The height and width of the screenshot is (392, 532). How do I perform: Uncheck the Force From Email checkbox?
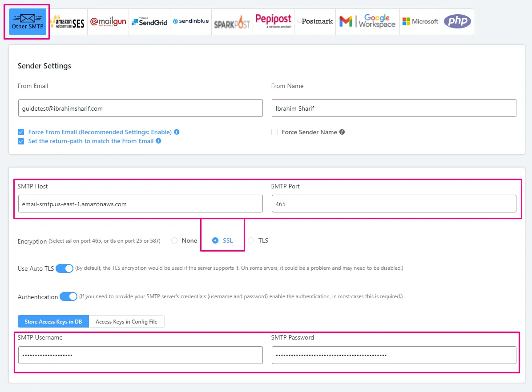[x=21, y=132]
